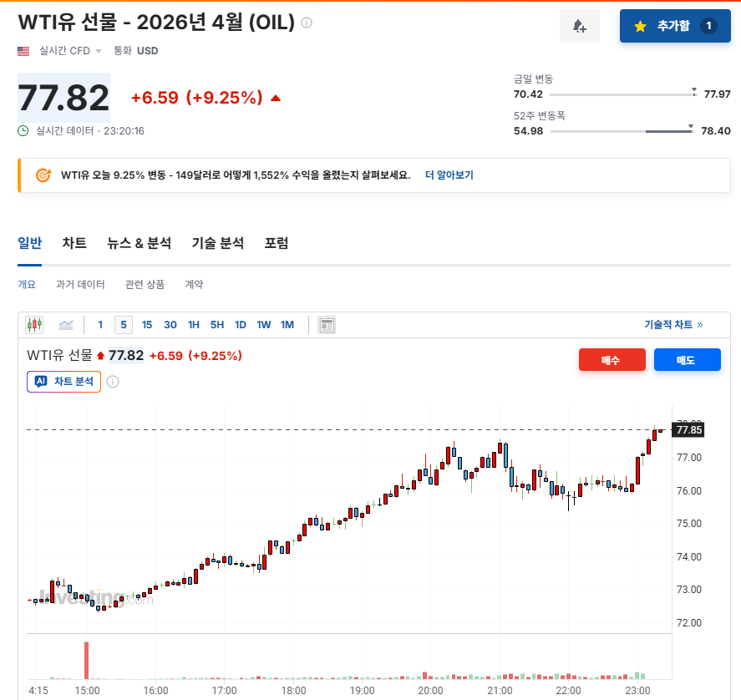Switch to the 차트 tab
Screen dimensions: 741x700
pos(74,243)
